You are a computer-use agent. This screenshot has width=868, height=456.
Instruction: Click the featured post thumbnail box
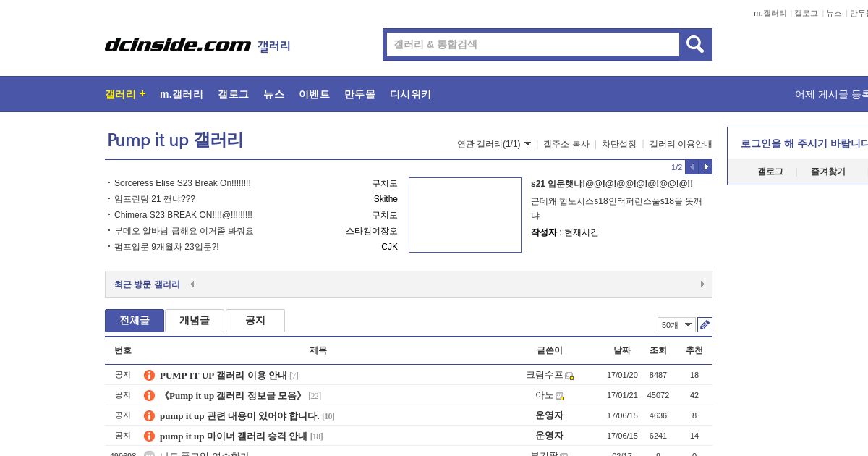[465, 215]
